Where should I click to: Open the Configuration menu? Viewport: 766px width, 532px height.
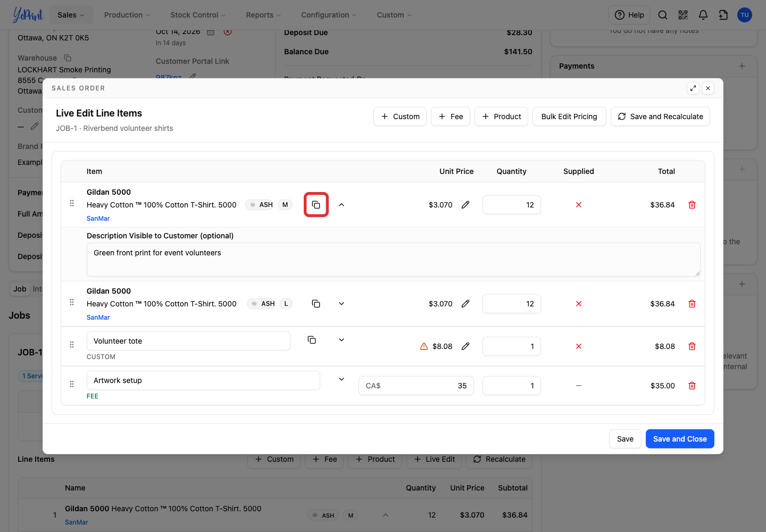click(x=329, y=15)
